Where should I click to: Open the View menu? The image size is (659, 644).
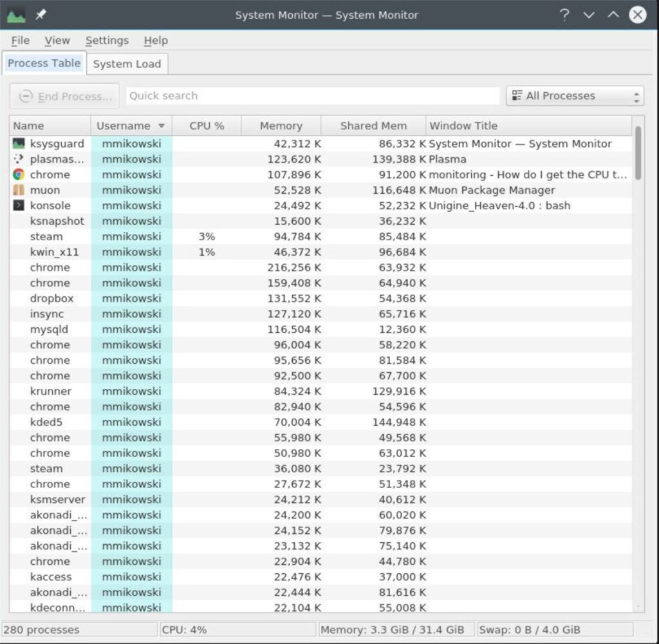click(x=57, y=40)
